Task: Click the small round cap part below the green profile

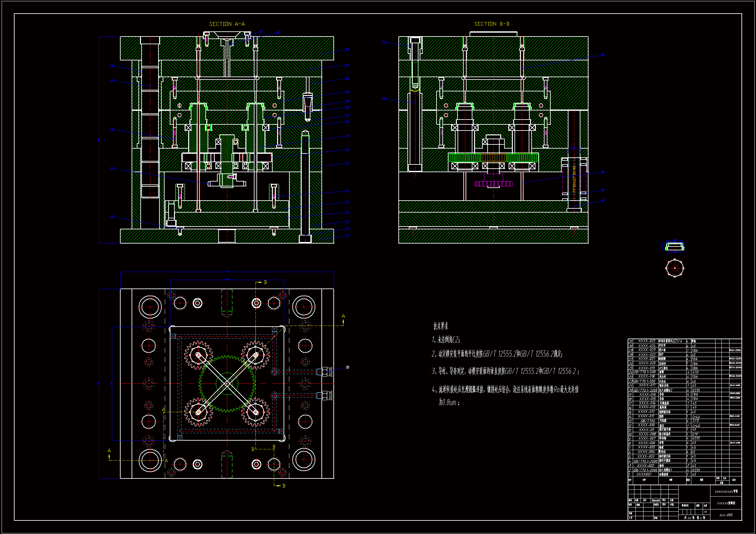Action: tap(675, 268)
